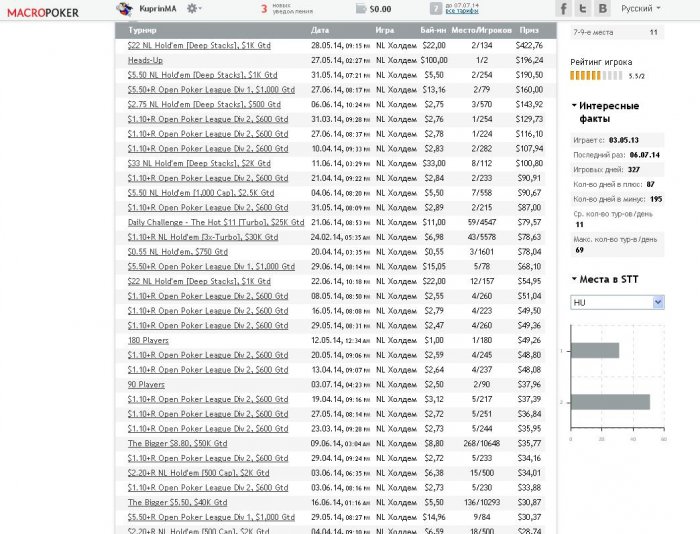Select the 268/10648 place cell
The image size is (700, 534).
[x=482, y=443]
